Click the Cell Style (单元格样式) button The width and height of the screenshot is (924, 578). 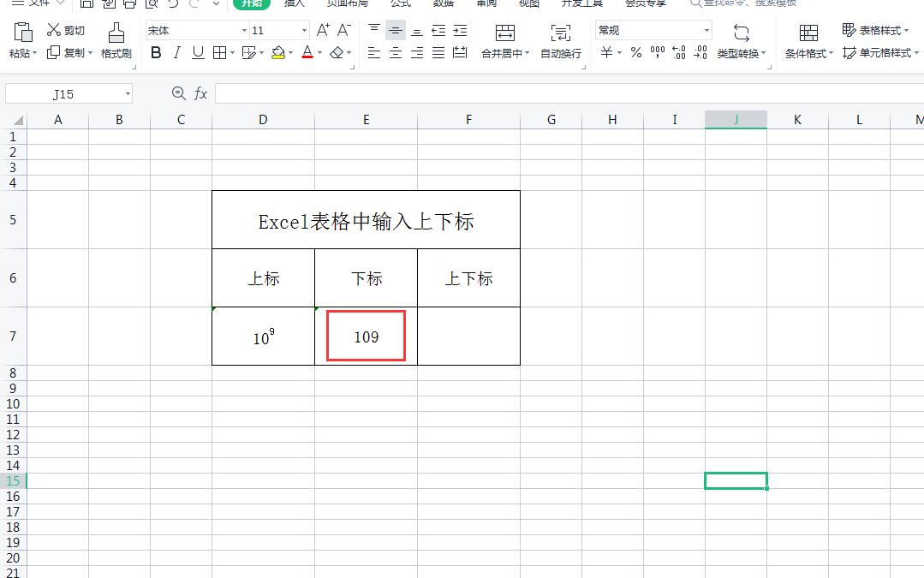coord(879,53)
